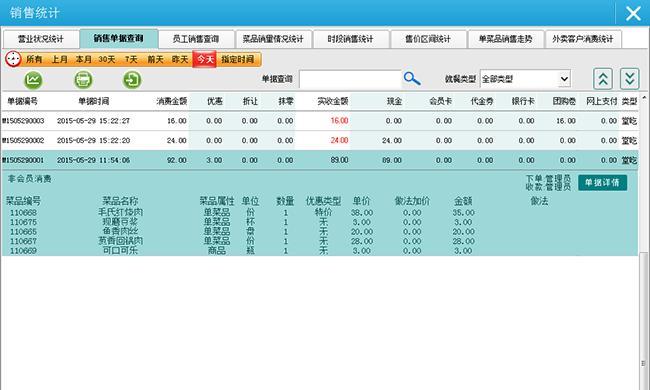The height and width of the screenshot is (390, 650).
Task: Click the 菜品名称 detail header
Action: point(120,201)
